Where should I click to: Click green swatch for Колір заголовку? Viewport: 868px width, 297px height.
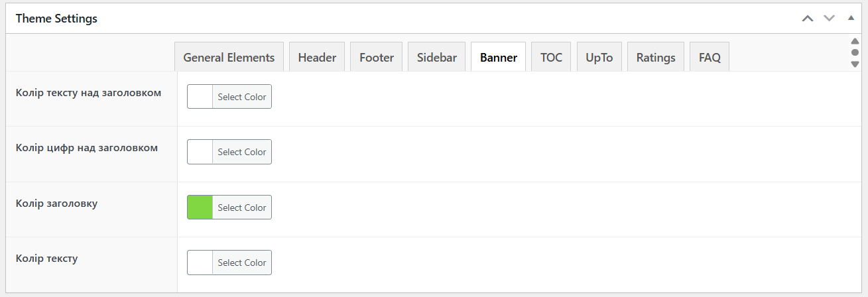200,208
